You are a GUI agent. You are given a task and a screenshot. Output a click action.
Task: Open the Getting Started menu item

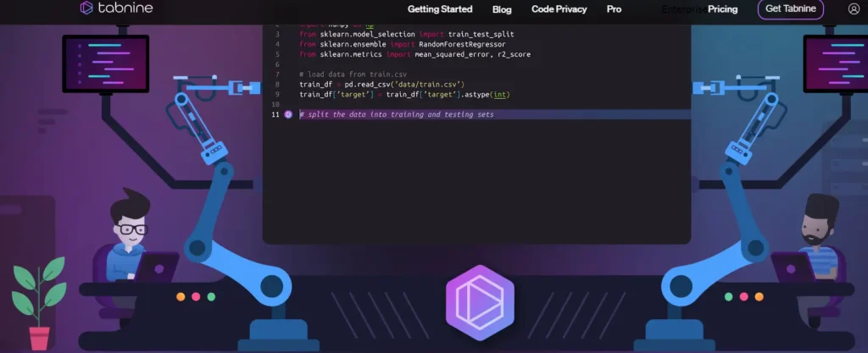[440, 8]
